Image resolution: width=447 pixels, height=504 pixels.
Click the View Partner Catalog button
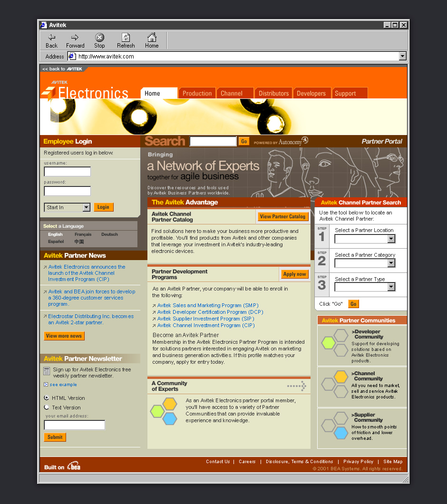click(282, 217)
